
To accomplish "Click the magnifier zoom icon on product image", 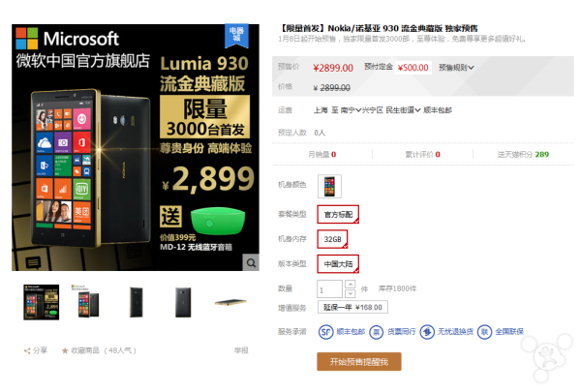I will (251, 262).
